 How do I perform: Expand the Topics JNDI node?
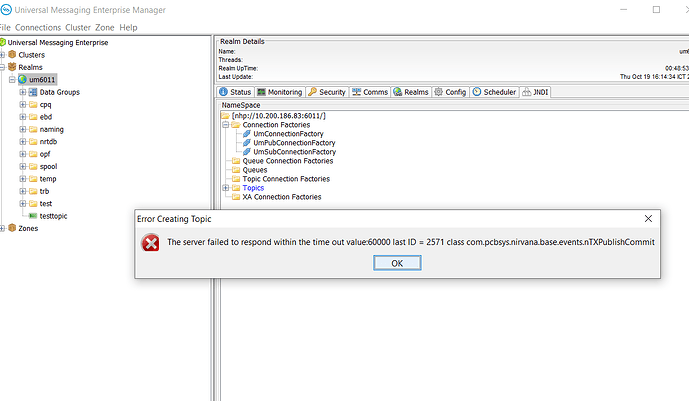tap(225, 188)
